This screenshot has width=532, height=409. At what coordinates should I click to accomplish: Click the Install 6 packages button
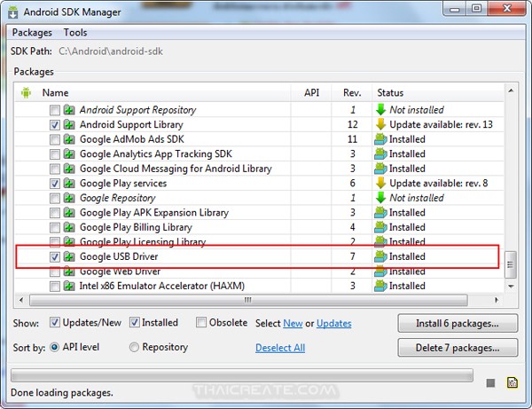coord(458,323)
